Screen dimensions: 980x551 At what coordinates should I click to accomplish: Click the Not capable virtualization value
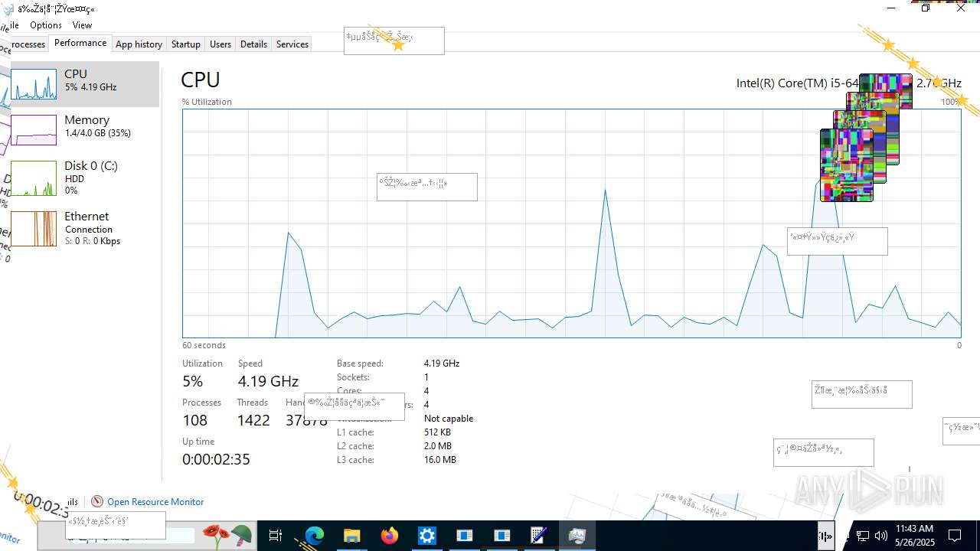[449, 419]
